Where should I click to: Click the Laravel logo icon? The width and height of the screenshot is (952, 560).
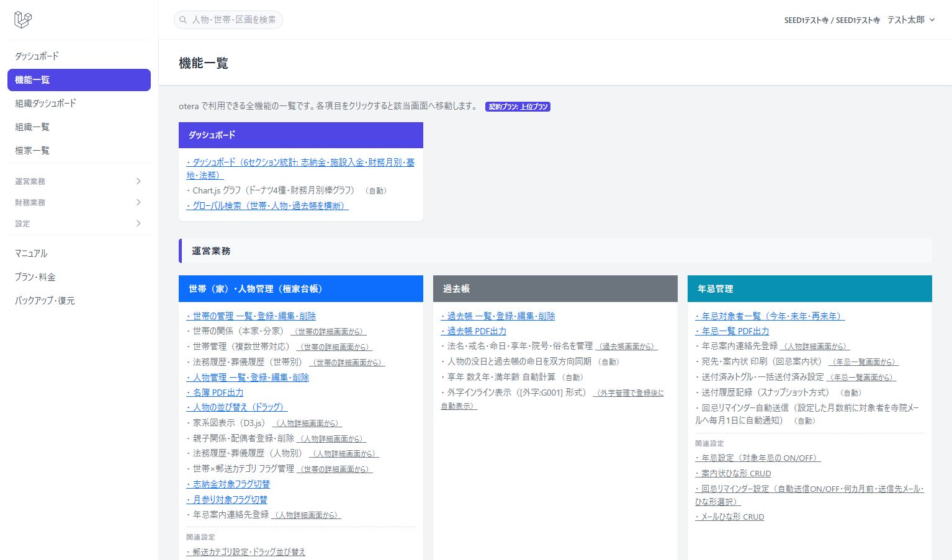pyautogui.click(x=23, y=20)
